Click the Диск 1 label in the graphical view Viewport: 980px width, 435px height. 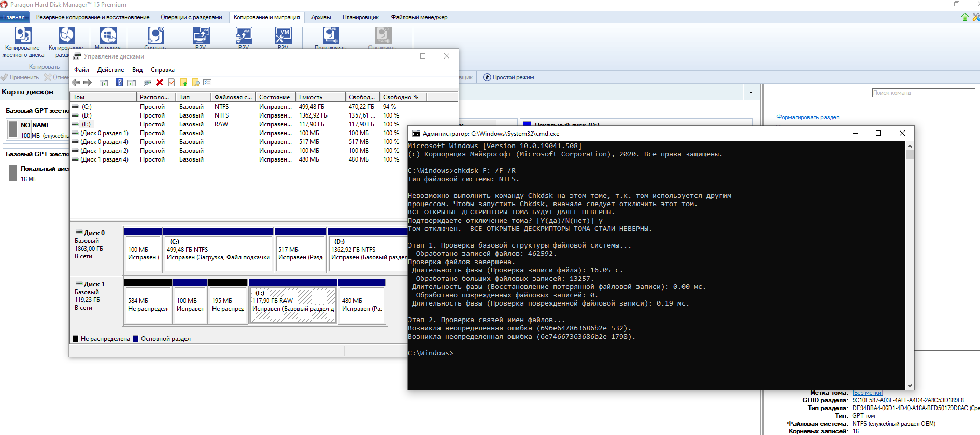tap(94, 284)
